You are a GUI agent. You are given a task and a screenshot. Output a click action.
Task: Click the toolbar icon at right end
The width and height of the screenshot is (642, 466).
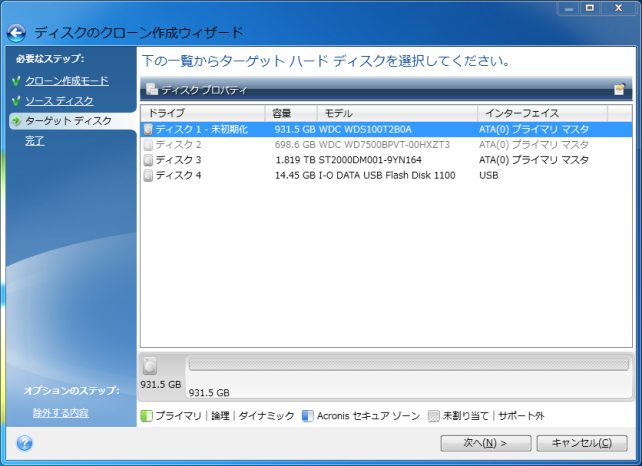click(x=619, y=89)
